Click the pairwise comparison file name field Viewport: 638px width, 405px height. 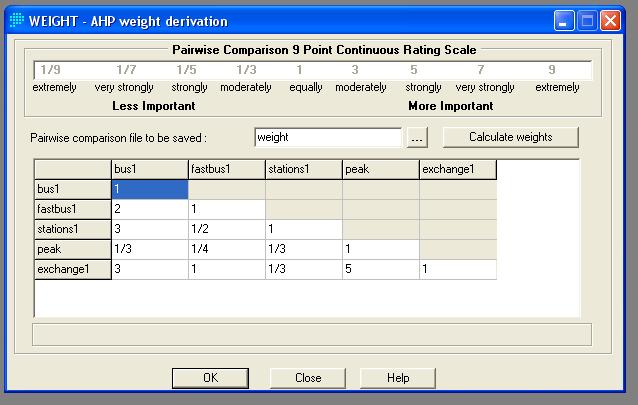click(327, 137)
